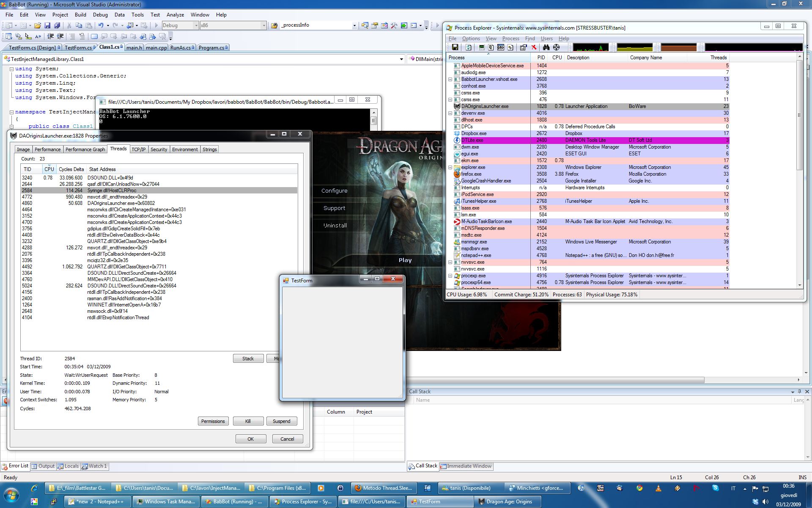The image size is (812, 508).
Task: Click Undo icon in Visual Studio toolbar
Action: pos(101,25)
